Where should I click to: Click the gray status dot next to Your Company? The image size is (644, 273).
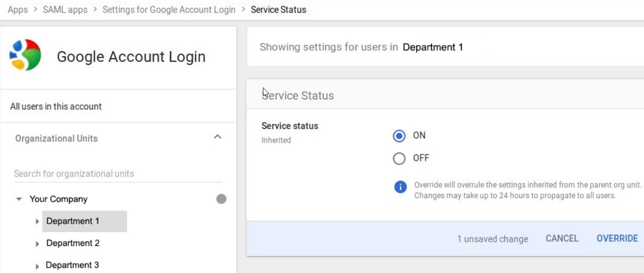(x=221, y=199)
